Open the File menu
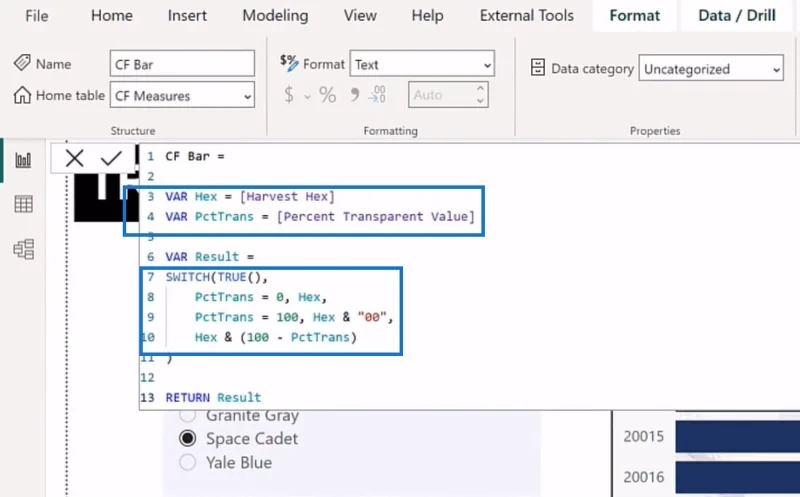The image size is (800, 497). pyautogui.click(x=37, y=16)
